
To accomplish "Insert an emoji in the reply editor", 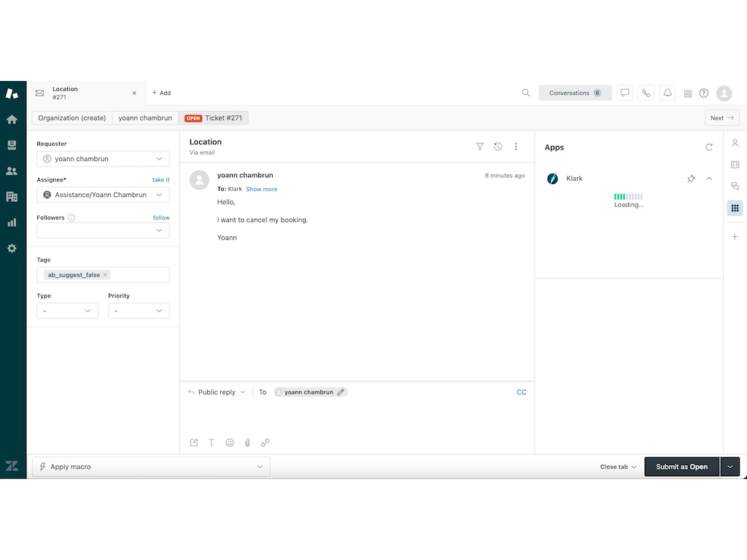I will pyautogui.click(x=230, y=443).
